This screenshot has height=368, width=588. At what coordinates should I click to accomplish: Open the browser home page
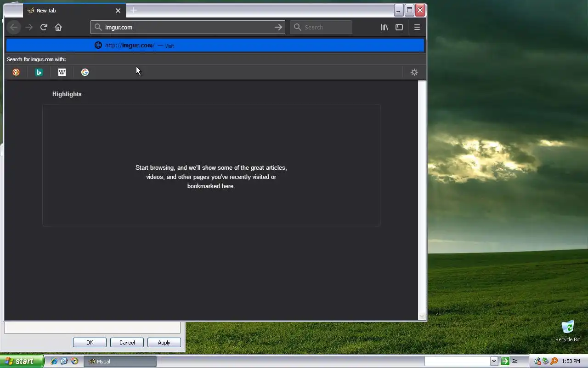(58, 27)
